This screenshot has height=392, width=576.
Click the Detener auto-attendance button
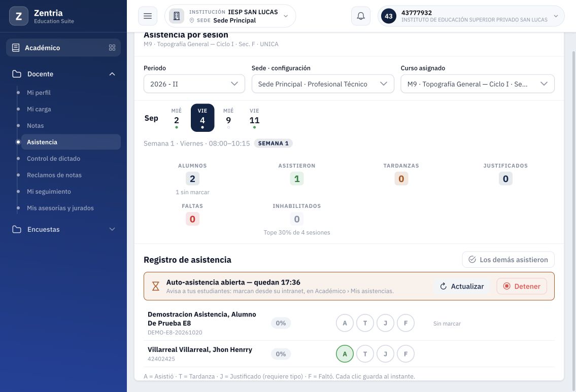tap(522, 287)
